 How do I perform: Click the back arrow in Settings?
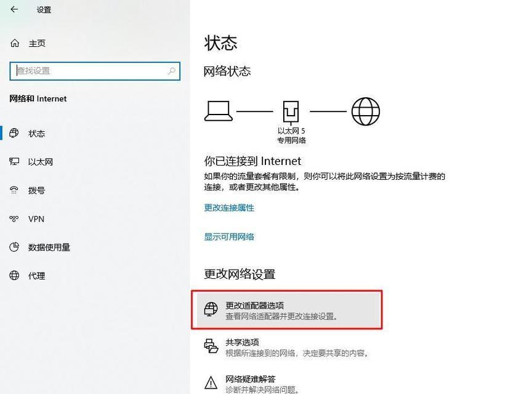[14, 9]
